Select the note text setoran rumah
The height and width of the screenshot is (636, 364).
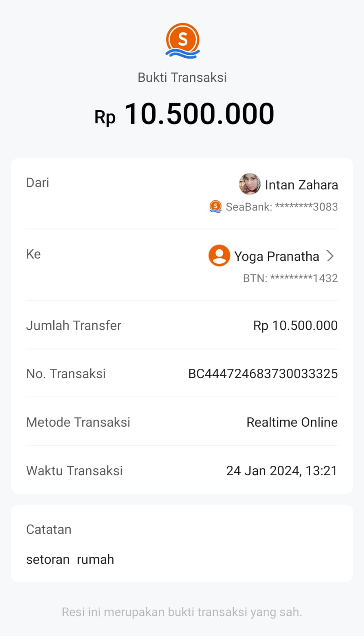coord(70,560)
